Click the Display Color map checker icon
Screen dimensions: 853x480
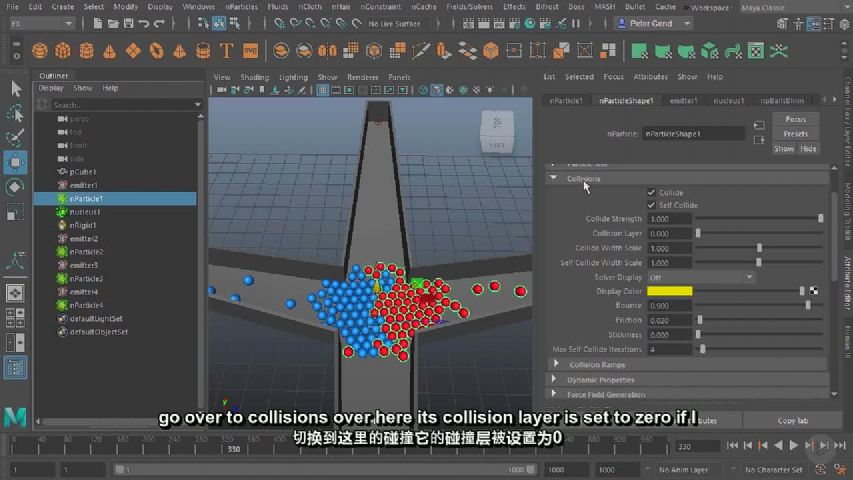click(x=814, y=291)
